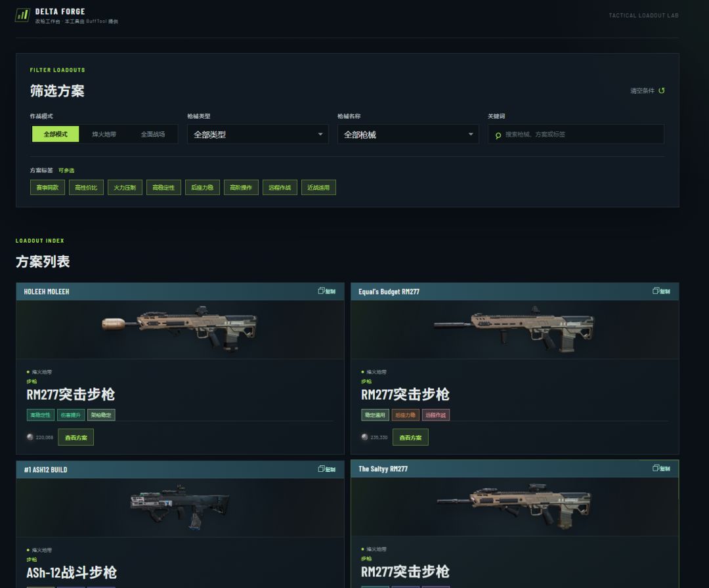709x588 pixels.
Task: Copy the #1 ASH12 BUILD loadout
Action: [x=326, y=469]
